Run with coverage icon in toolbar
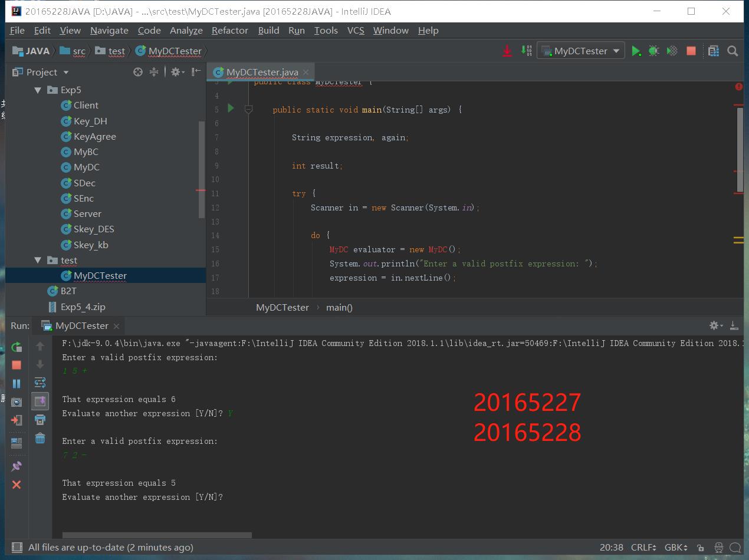The width and height of the screenshot is (749, 560). tap(672, 51)
